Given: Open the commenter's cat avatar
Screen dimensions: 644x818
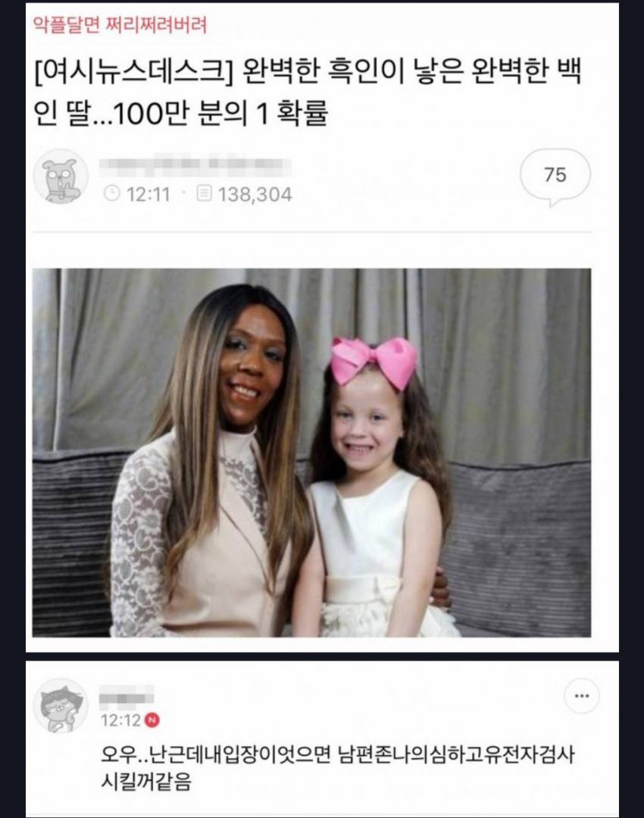Looking at the screenshot, I should click(x=61, y=706).
